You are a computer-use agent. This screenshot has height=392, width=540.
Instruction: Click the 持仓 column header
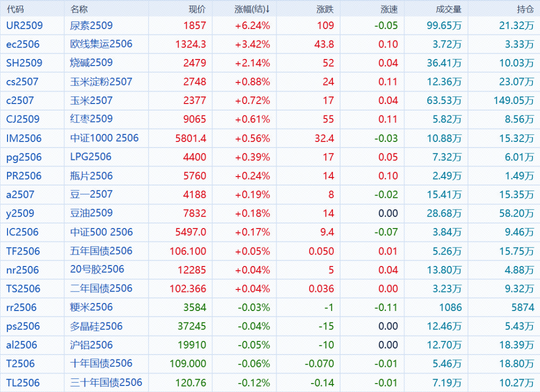(x=525, y=9)
